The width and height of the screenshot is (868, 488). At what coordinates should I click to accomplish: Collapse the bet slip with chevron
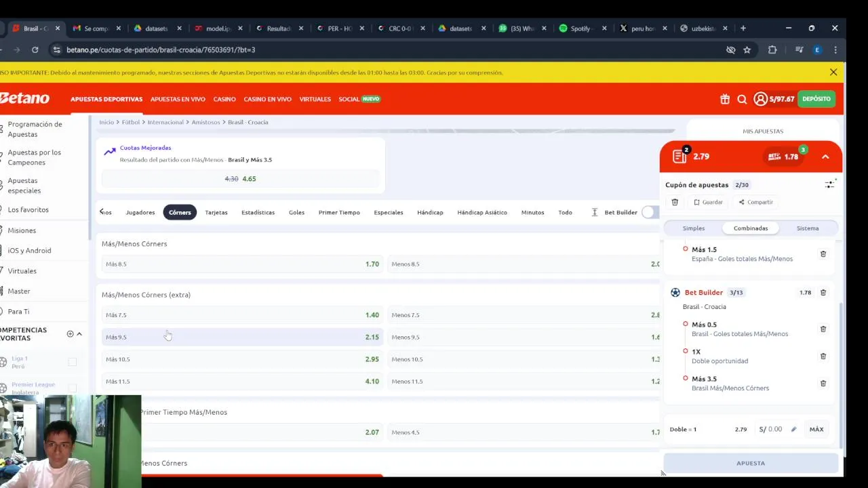pyautogui.click(x=825, y=157)
